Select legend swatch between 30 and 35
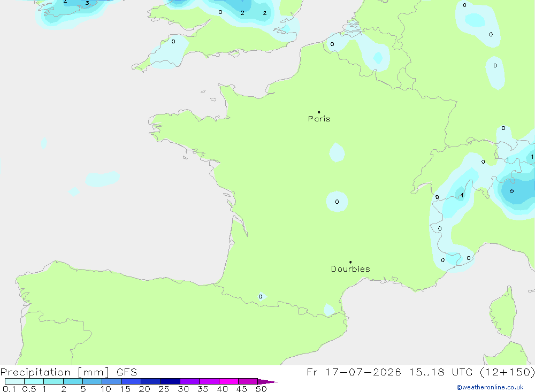Screen dimensions: 535x392 (189, 381)
